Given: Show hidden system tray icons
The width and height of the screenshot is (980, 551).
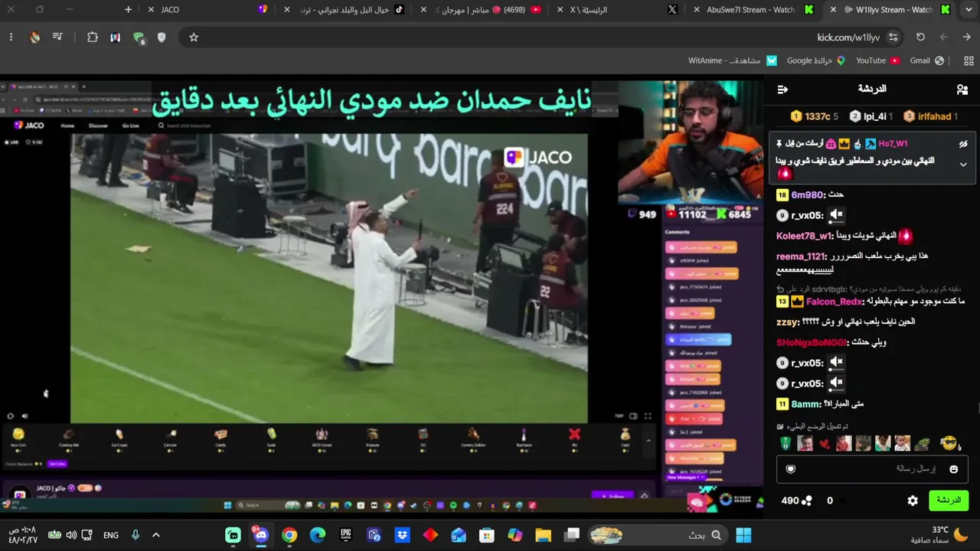Looking at the screenshot, I should coord(156,535).
